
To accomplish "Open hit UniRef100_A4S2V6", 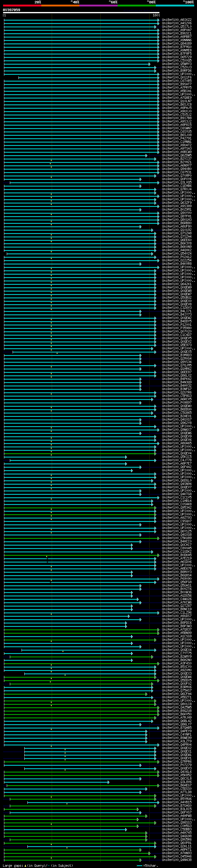I will (177, 23).
